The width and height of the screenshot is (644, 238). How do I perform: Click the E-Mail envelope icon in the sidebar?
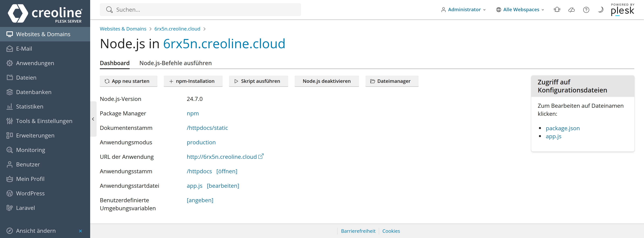pos(9,49)
